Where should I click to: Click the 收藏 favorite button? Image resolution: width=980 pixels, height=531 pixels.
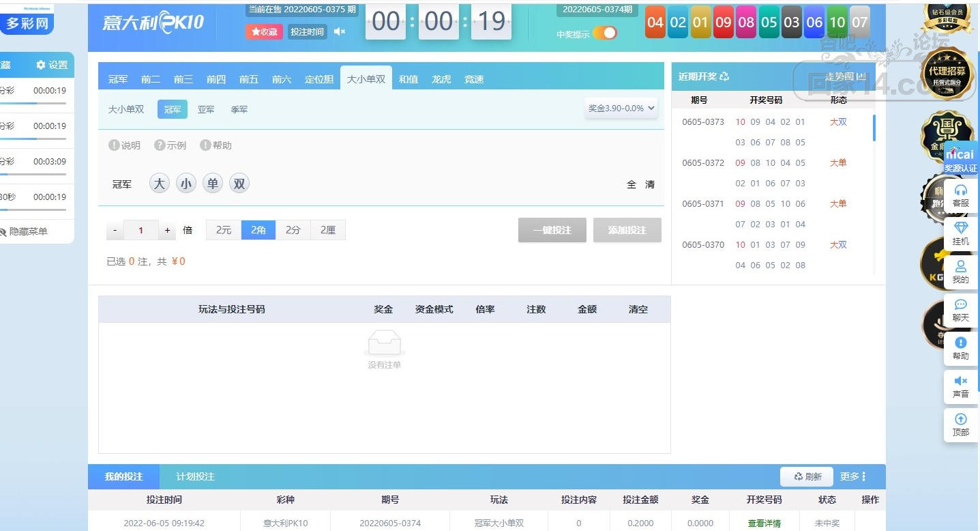point(264,31)
